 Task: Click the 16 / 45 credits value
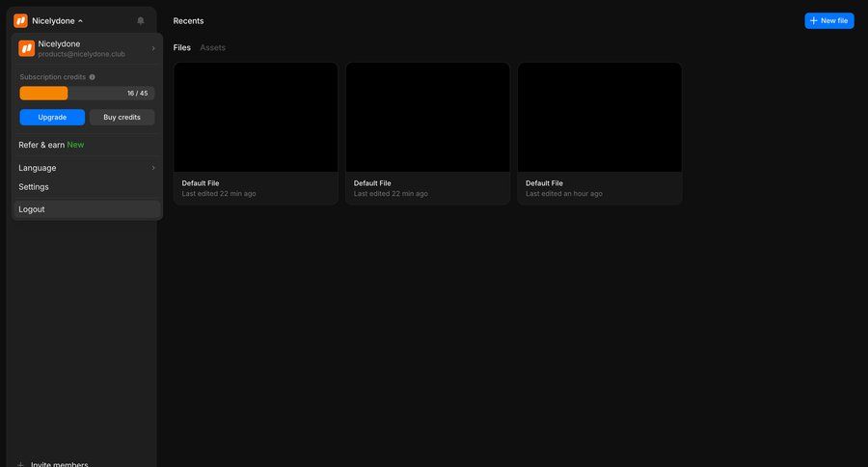tap(137, 93)
